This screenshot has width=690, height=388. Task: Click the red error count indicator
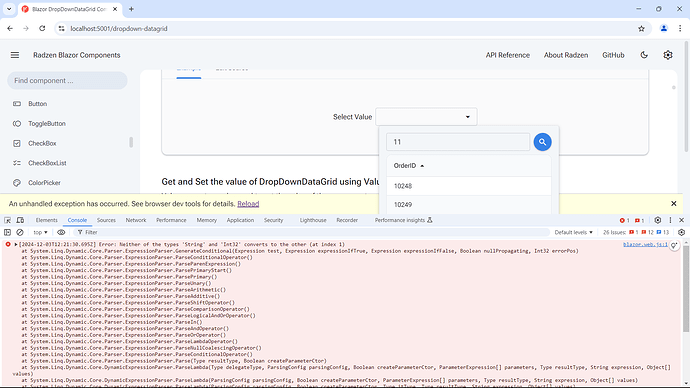pyautogui.click(x=624, y=220)
